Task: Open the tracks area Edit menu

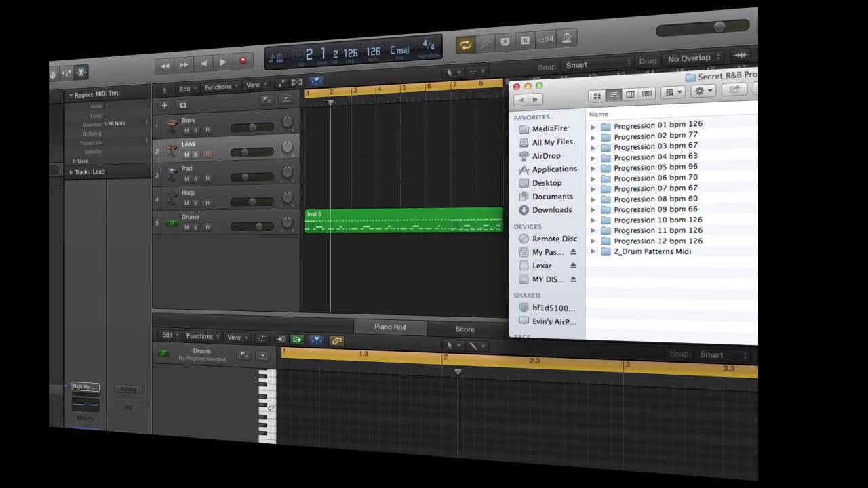Action: (x=186, y=89)
